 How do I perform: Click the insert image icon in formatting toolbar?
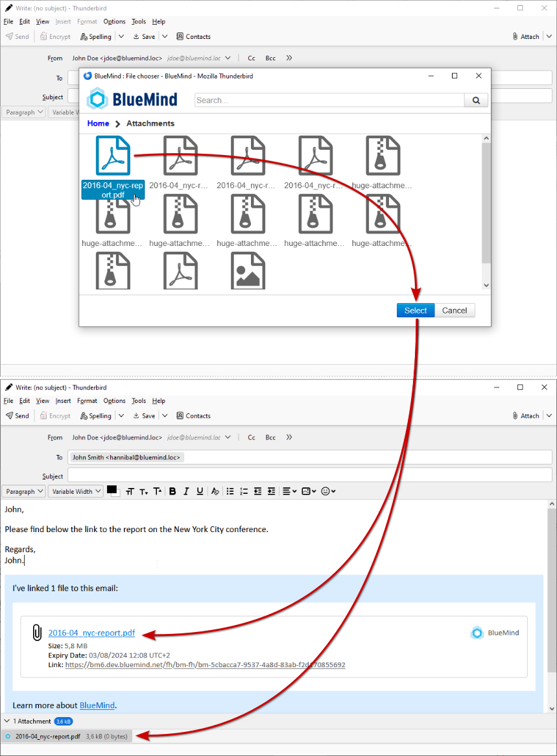click(x=309, y=491)
